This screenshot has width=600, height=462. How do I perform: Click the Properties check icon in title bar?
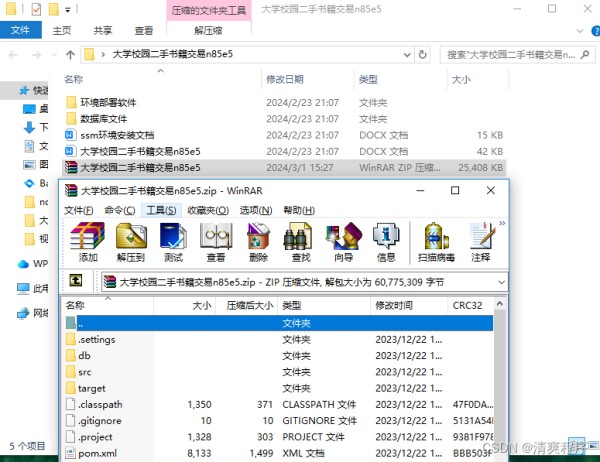coord(36,9)
